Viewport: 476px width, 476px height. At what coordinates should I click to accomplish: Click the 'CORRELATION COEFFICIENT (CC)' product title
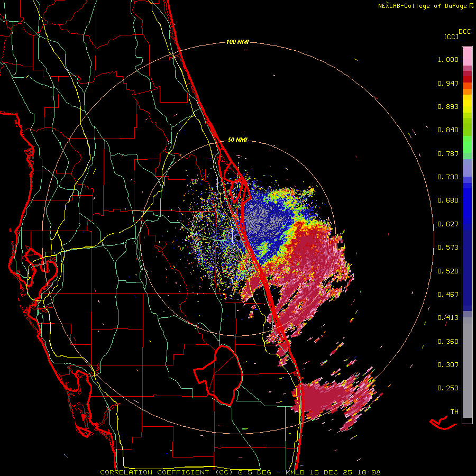point(167,472)
